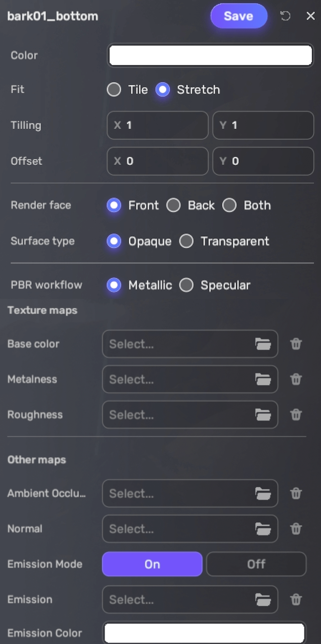Open folder browser for Base color map

tap(263, 344)
